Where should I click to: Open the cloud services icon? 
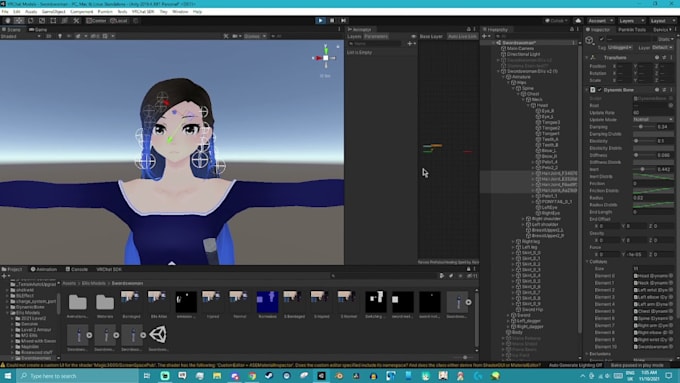tap(578, 20)
